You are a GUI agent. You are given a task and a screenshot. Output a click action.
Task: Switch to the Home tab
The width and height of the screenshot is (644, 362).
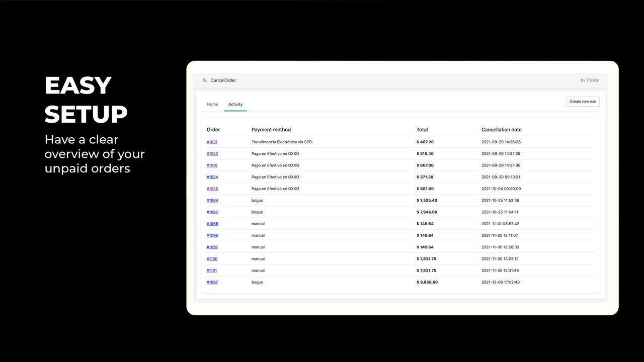212,105
